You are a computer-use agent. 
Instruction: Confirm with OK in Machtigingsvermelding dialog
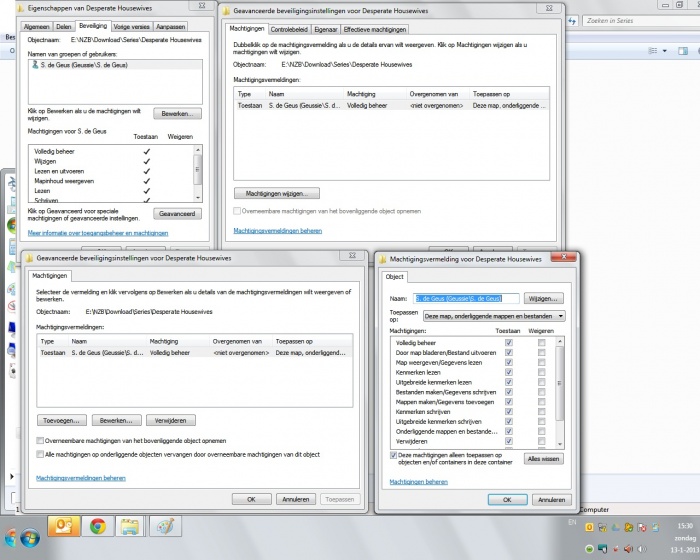tap(508, 499)
